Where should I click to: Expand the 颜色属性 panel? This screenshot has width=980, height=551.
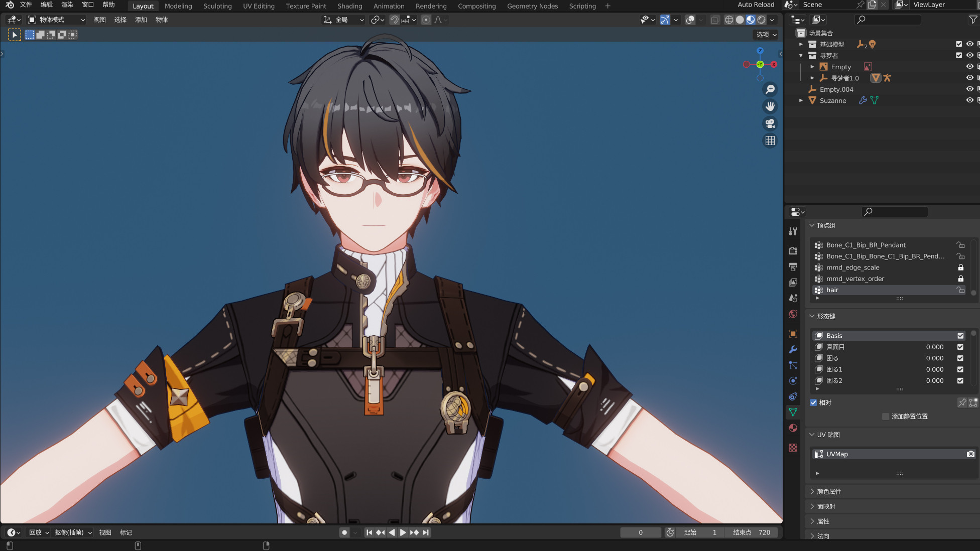[x=829, y=492]
